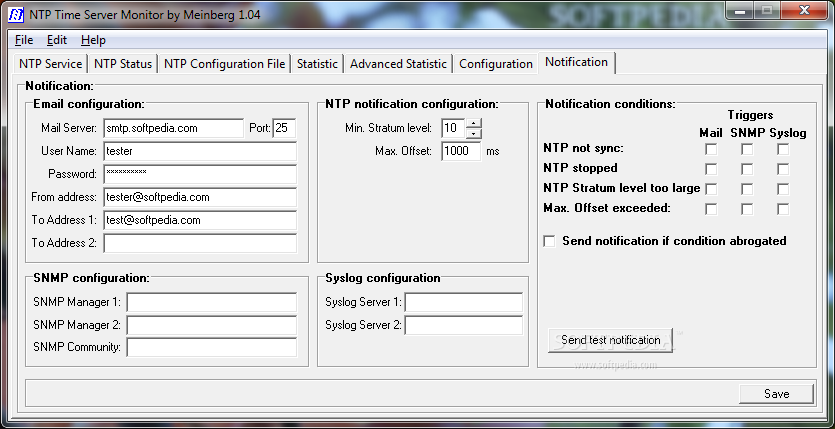The width and height of the screenshot is (835, 429).
Task: Check Syslog for Max. Offset exceeded
Action: tap(783, 209)
